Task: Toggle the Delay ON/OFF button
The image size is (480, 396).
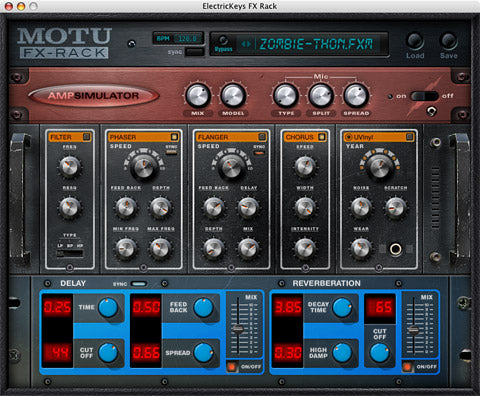Action: [231, 367]
